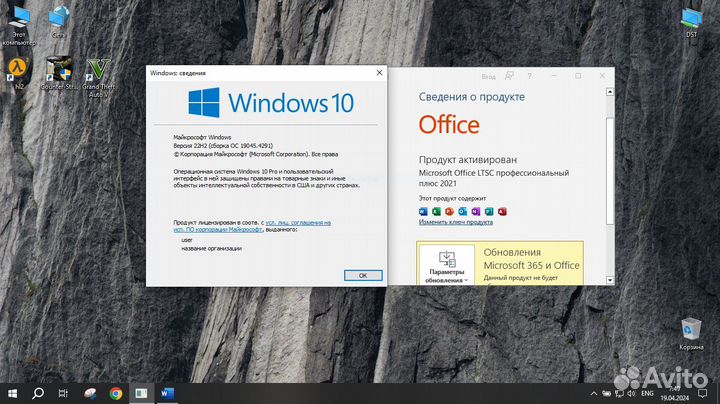Launch Google Chrome from the taskbar
The width and height of the screenshot is (720, 404).
116,393
